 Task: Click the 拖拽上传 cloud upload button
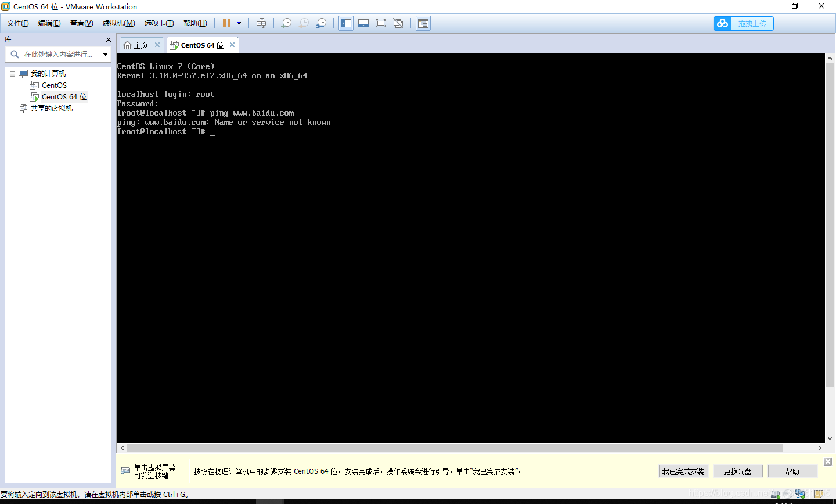tap(744, 23)
